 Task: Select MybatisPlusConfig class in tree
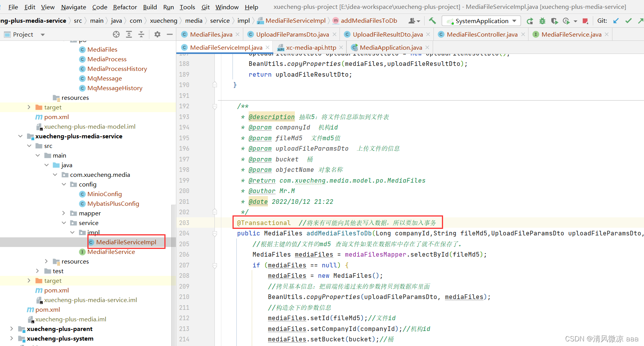tap(113, 203)
